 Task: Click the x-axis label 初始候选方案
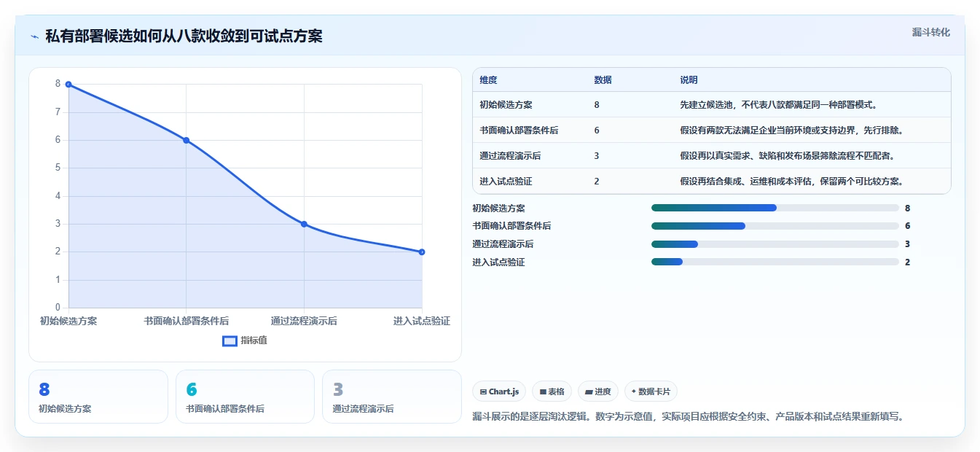pyautogui.click(x=68, y=321)
